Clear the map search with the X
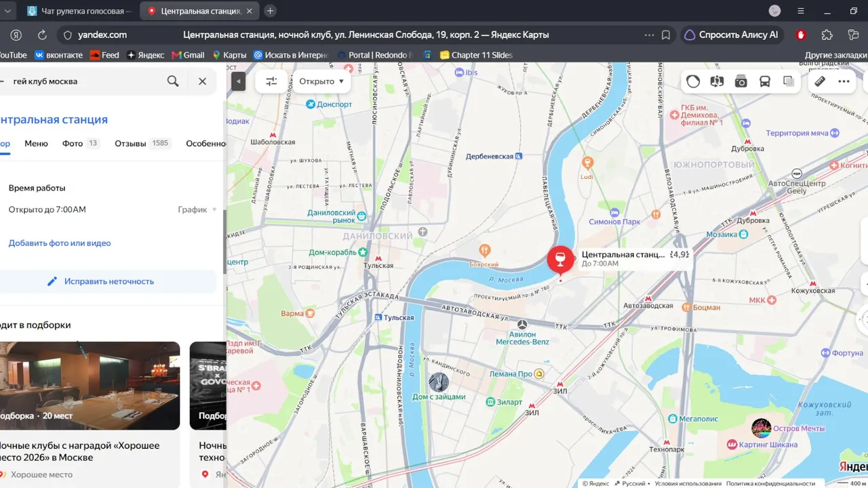Viewport: 868px width, 488px height. 202,81
